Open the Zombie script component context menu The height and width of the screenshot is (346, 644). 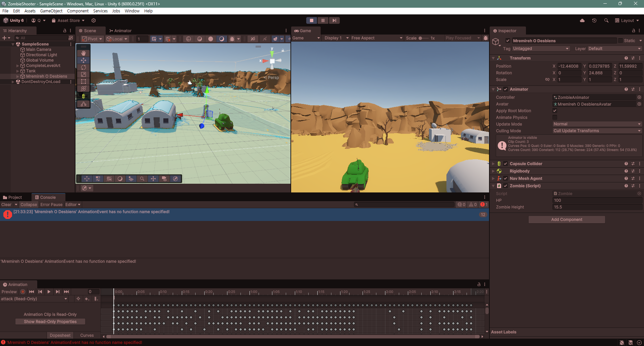pos(640,186)
